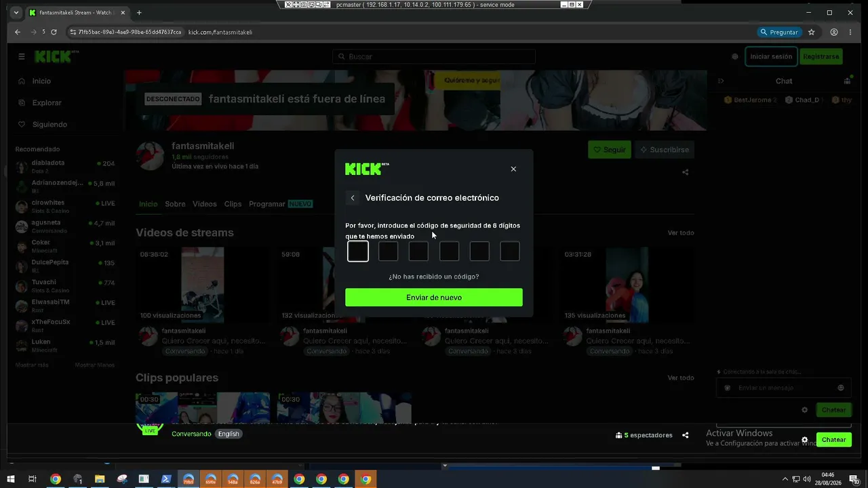Click the browser forward arrow
This screenshot has width=868, height=488.
click(33, 32)
